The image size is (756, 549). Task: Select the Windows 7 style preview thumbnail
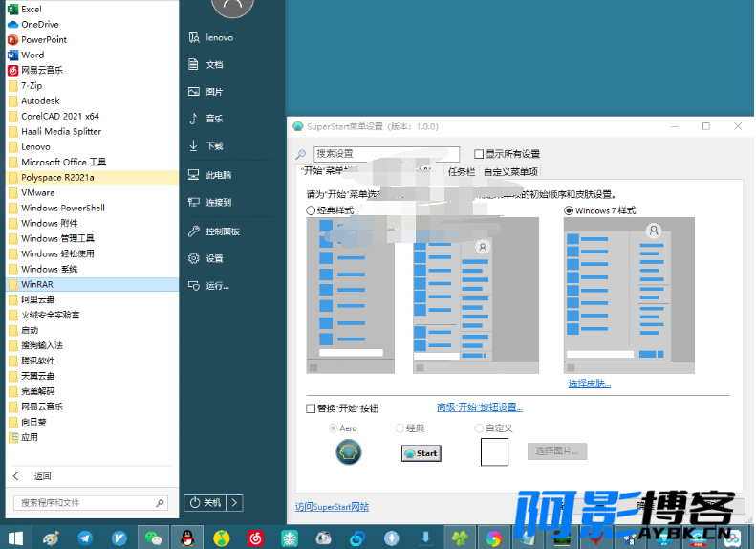point(629,296)
